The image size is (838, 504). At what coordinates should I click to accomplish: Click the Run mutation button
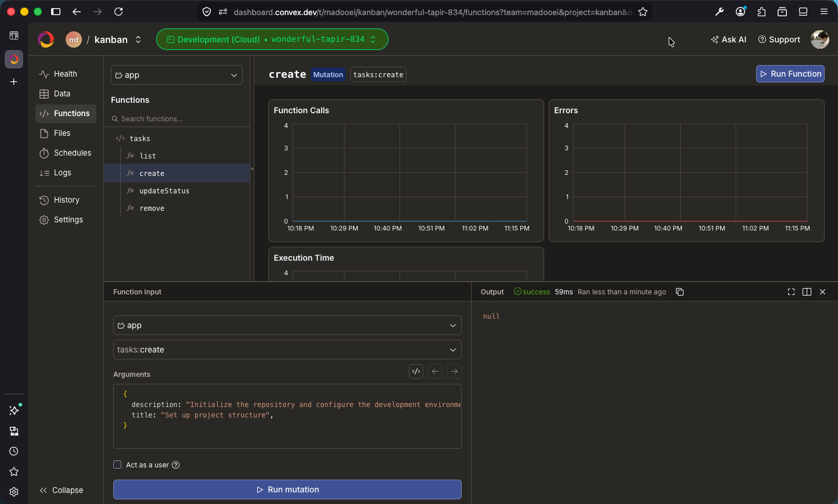(287, 489)
